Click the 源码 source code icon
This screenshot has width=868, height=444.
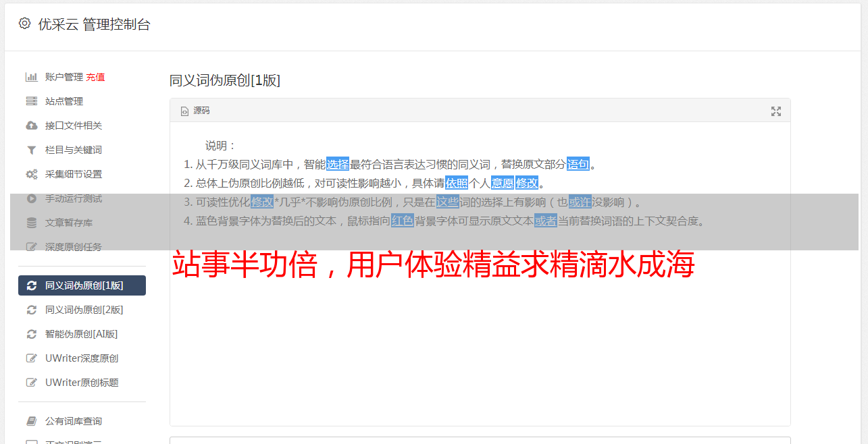click(184, 111)
